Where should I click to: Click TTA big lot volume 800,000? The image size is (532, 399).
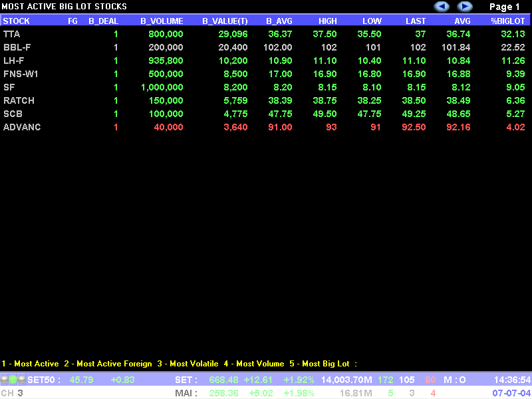pyautogui.click(x=166, y=34)
